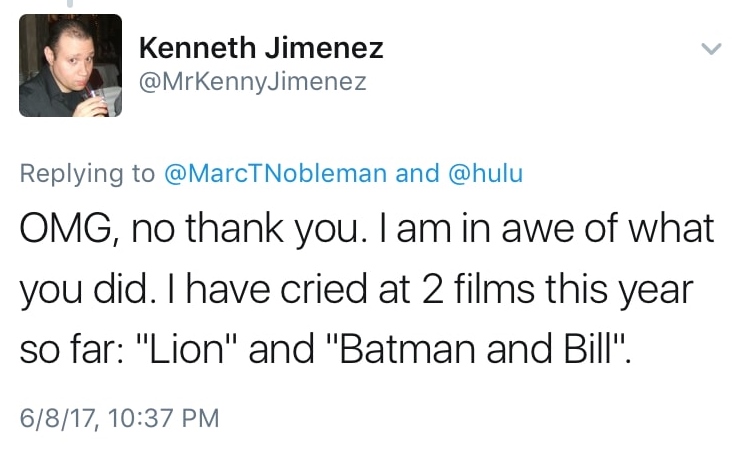Click the @MrKennyJimenez handle

(252, 82)
